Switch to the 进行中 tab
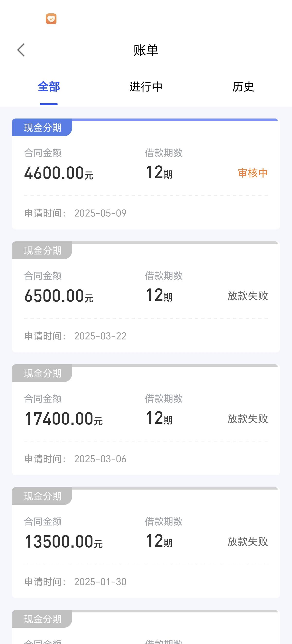This screenshot has height=644, width=292. [146, 87]
